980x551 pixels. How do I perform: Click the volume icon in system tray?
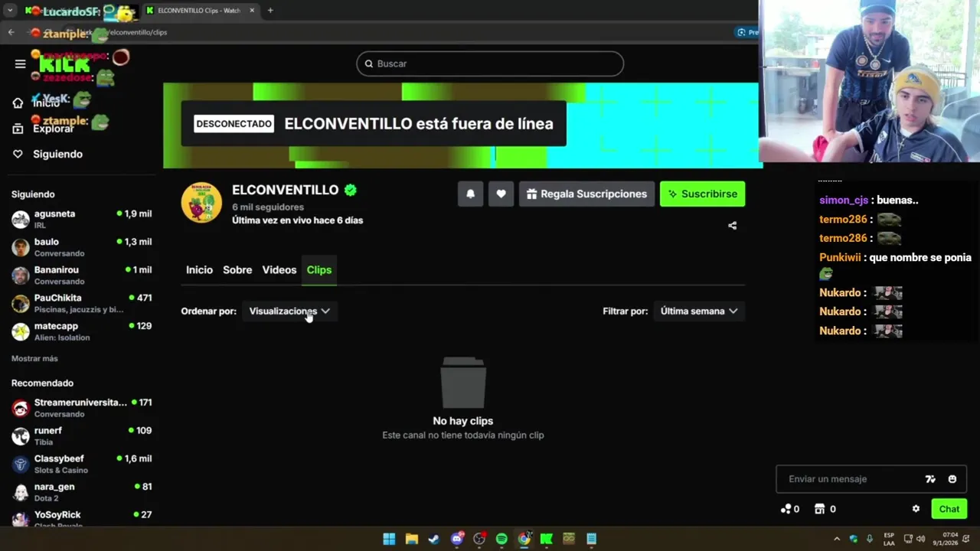(920, 539)
